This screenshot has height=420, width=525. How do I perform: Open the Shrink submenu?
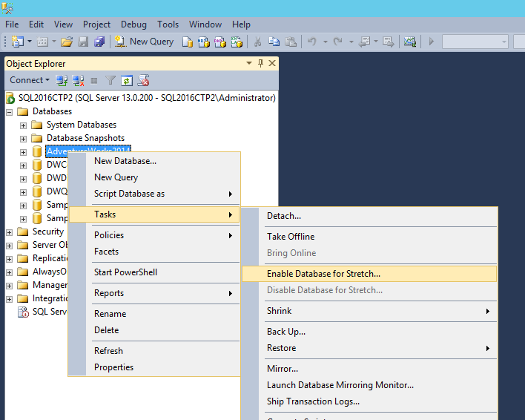point(280,311)
